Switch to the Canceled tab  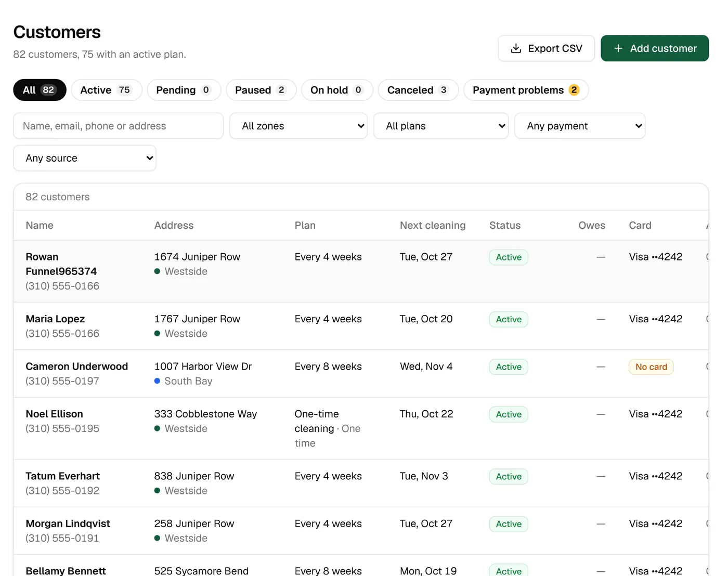tap(418, 90)
